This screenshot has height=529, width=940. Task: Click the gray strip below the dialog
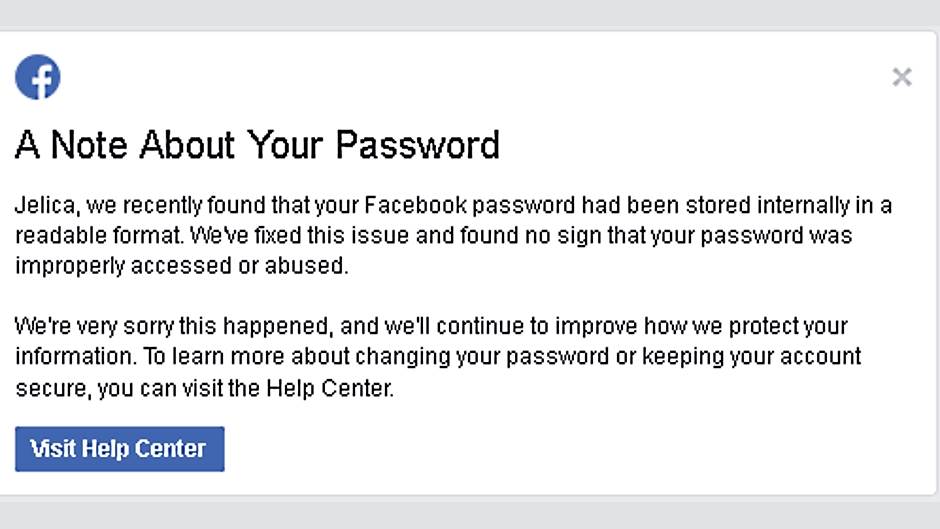click(x=470, y=512)
